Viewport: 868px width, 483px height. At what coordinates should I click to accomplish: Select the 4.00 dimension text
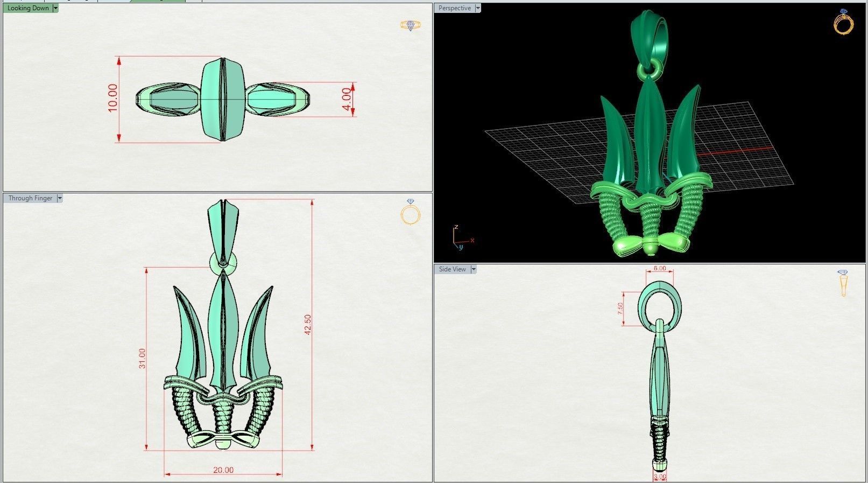pyautogui.click(x=346, y=99)
